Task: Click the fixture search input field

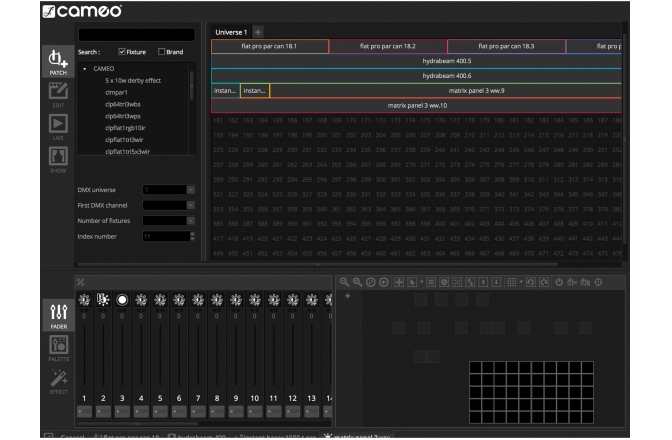Action: pyautogui.click(x=137, y=35)
